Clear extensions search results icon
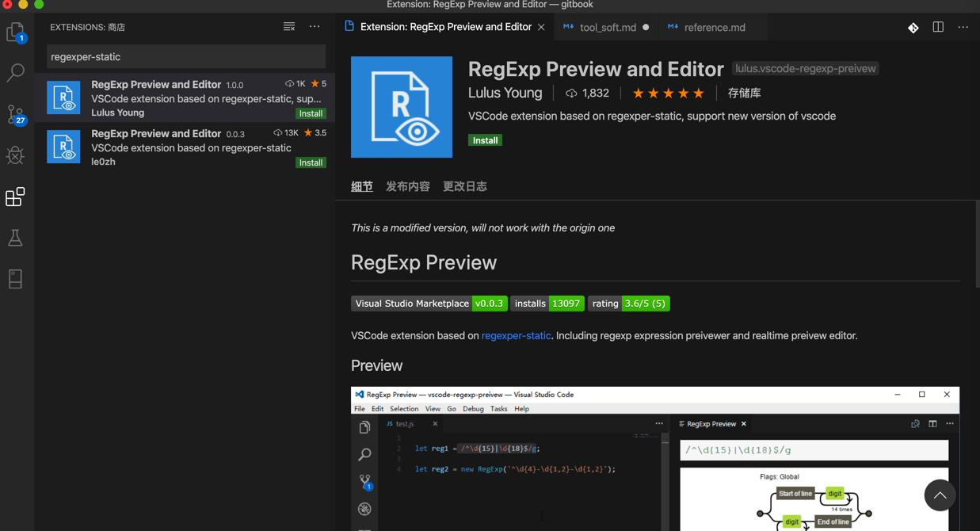 [289, 27]
